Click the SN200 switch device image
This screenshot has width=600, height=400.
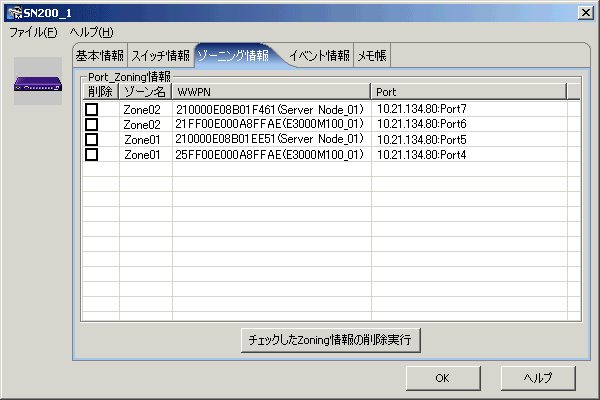click(38, 83)
